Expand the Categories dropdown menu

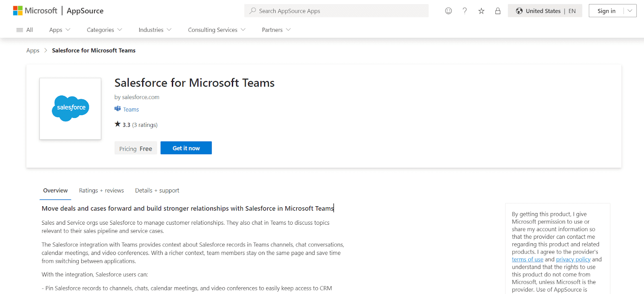104,30
